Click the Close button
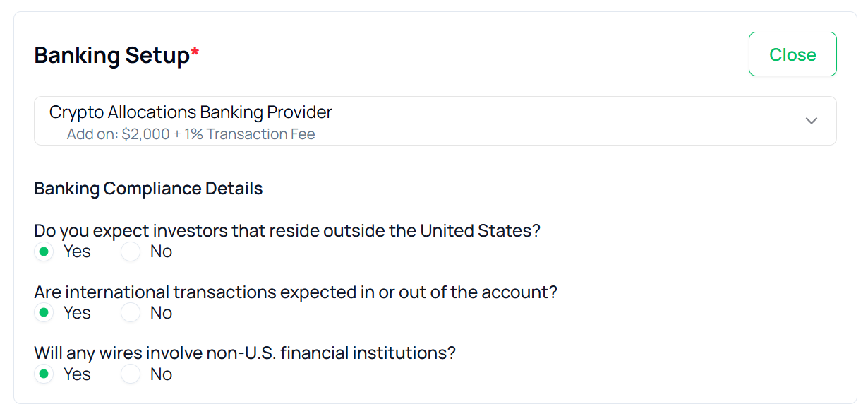Image resolution: width=868 pixels, height=414 pixels. [x=792, y=54]
